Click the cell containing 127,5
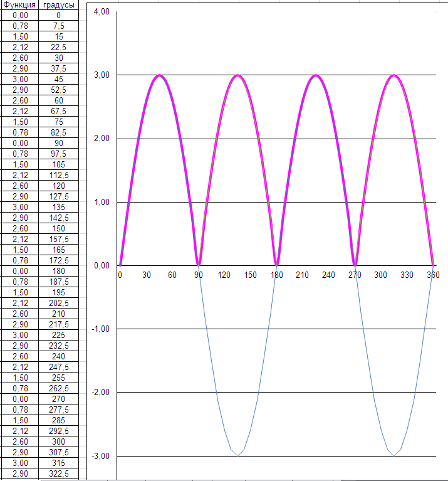The image size is (448, 481). click(58, 197)
